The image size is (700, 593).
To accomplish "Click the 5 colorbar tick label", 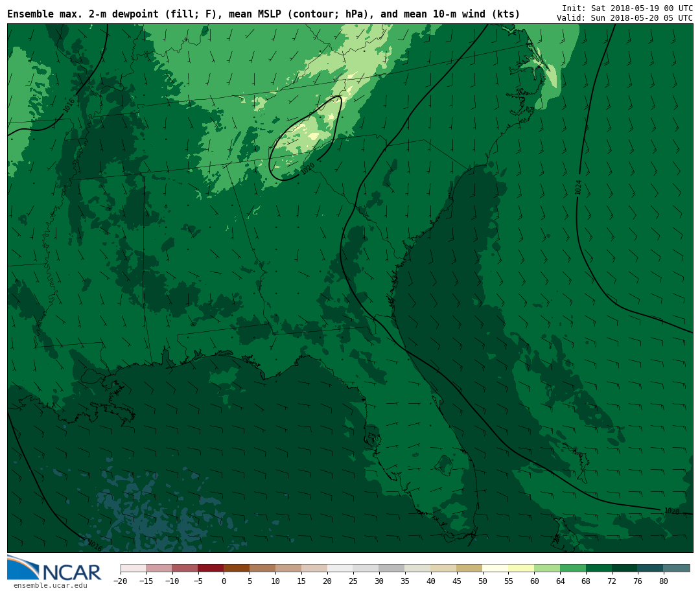I will point(250,581).
